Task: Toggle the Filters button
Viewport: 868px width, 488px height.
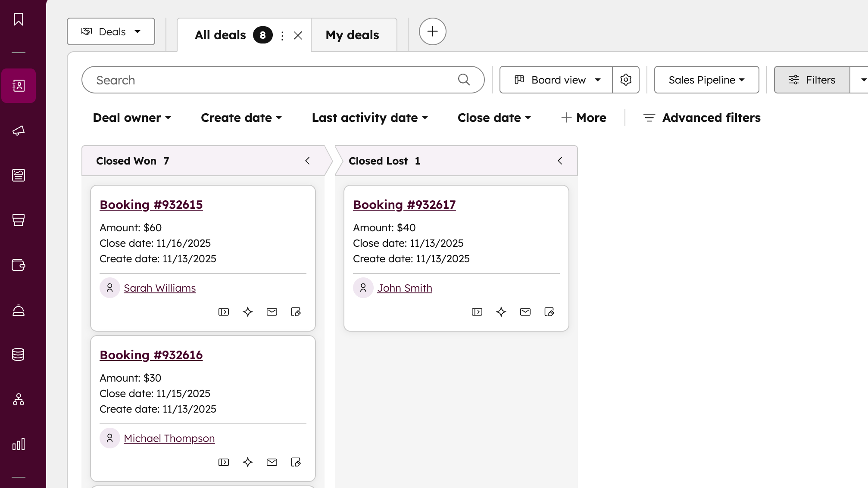Action: pyautogui.click(x=812, y=80)
